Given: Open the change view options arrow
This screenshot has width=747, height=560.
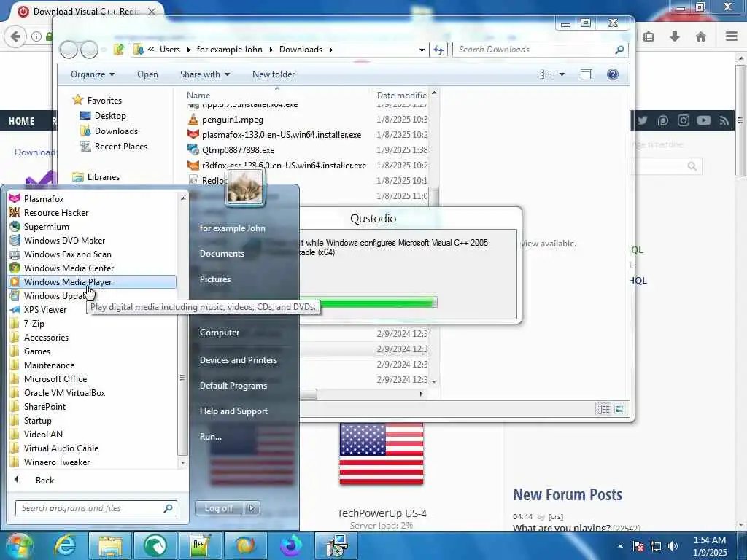Looking at the screenshot, I should point(562,74).
